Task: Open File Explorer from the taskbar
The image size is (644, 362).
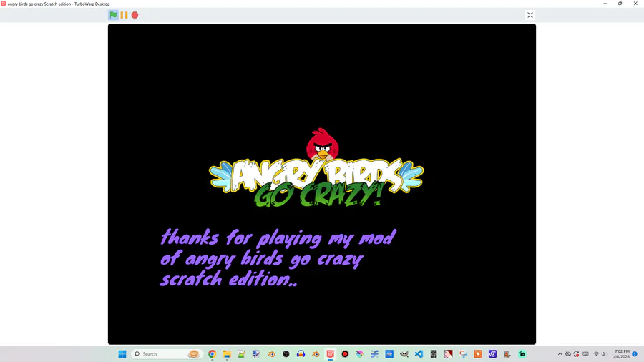Action: point(227,354)
